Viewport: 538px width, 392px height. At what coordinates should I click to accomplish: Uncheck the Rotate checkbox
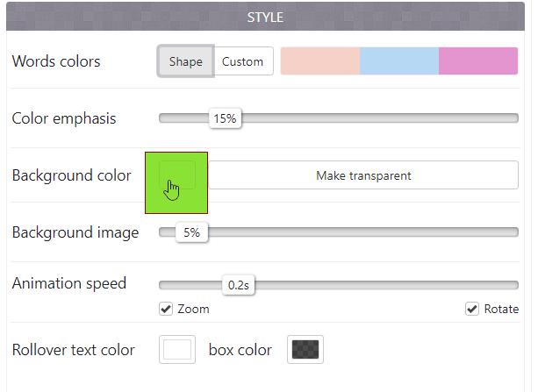click(x=472, y=309)
